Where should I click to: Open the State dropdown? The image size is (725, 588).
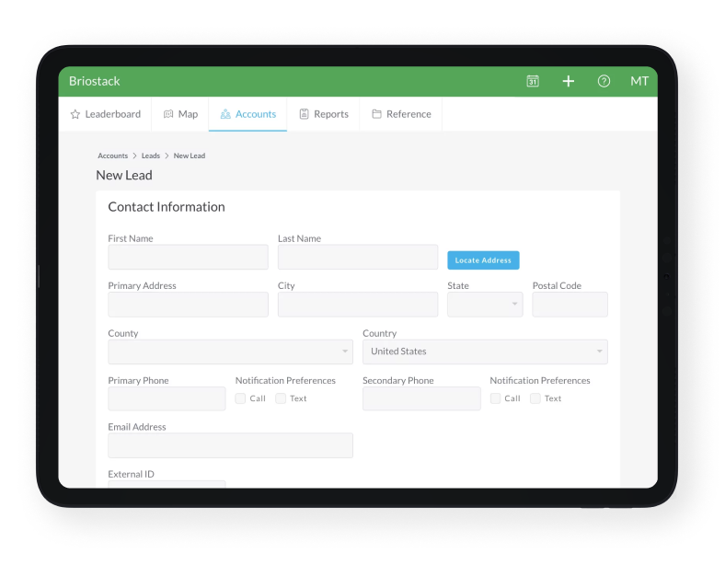[x=485, y=305]
